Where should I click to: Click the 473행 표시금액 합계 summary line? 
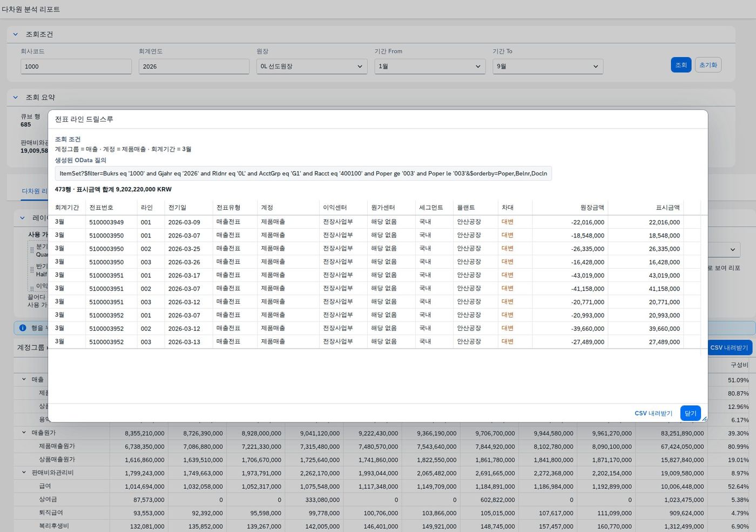tap(113, 189)
